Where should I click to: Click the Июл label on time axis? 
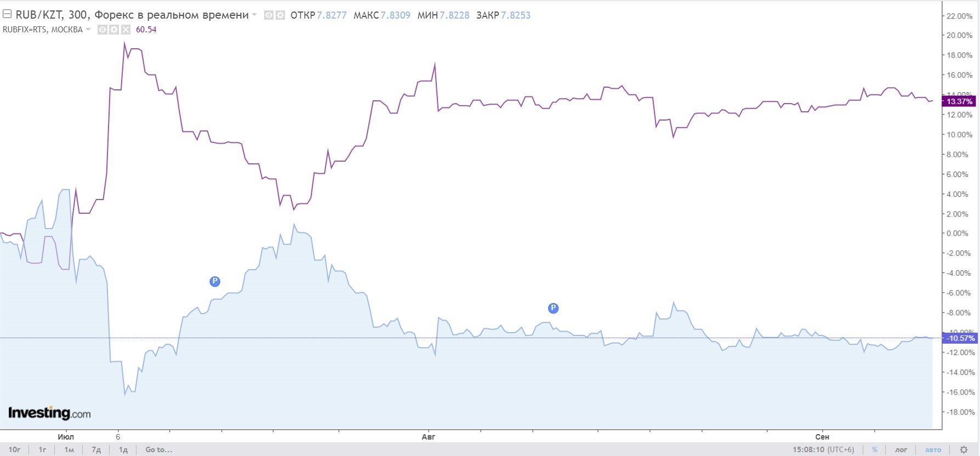click(66, 437)
